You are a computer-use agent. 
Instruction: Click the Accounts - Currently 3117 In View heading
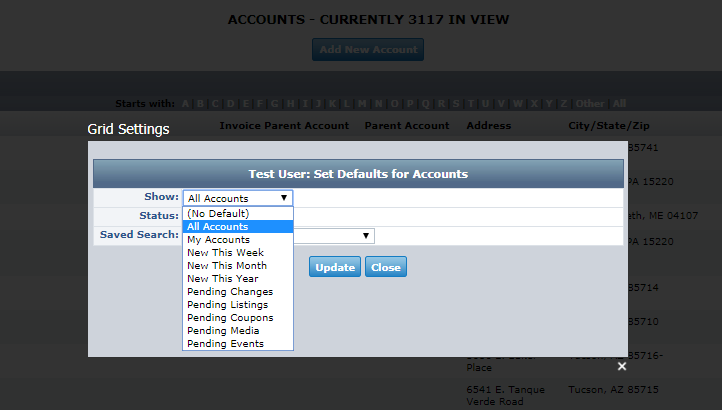(x=368, y=20)
